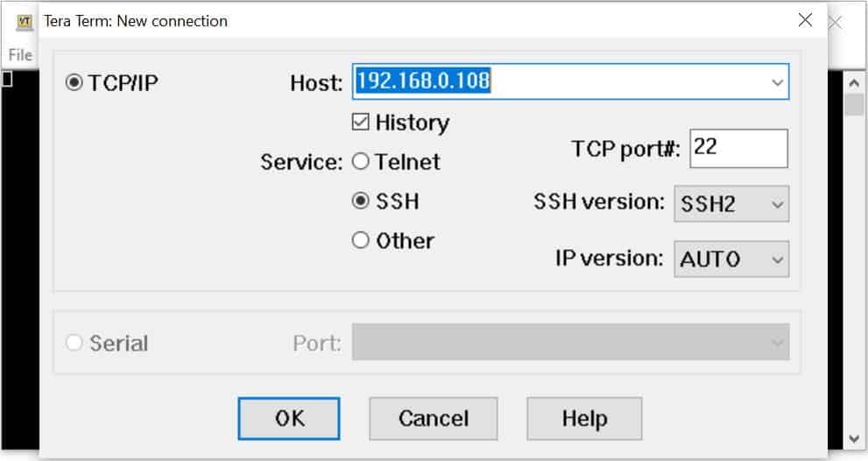Open the SSH version dropdown
Viewport: 868px width, 461px height.
point(731,204)
